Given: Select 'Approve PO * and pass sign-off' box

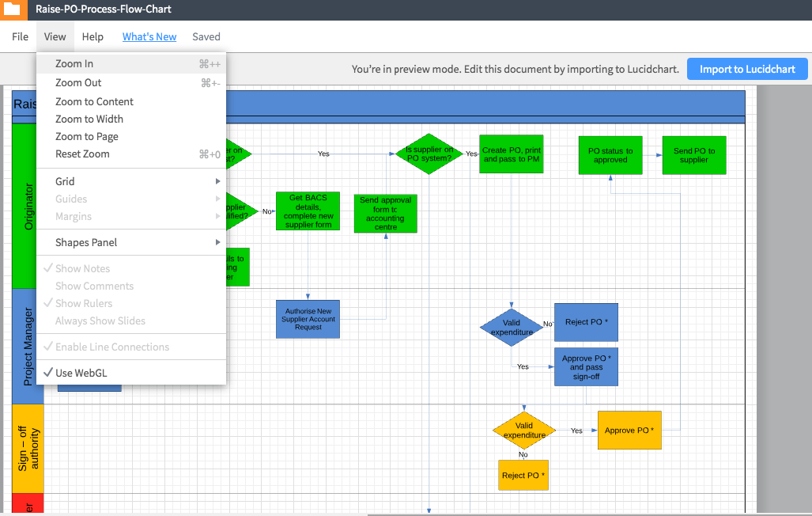Looking at the screenshot, I should (x=586, y=367).
